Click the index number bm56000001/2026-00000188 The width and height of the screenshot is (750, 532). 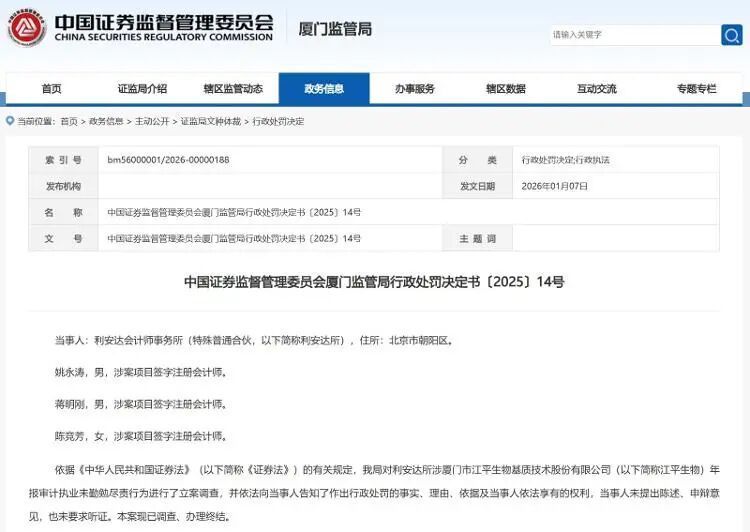coord(168,160)
